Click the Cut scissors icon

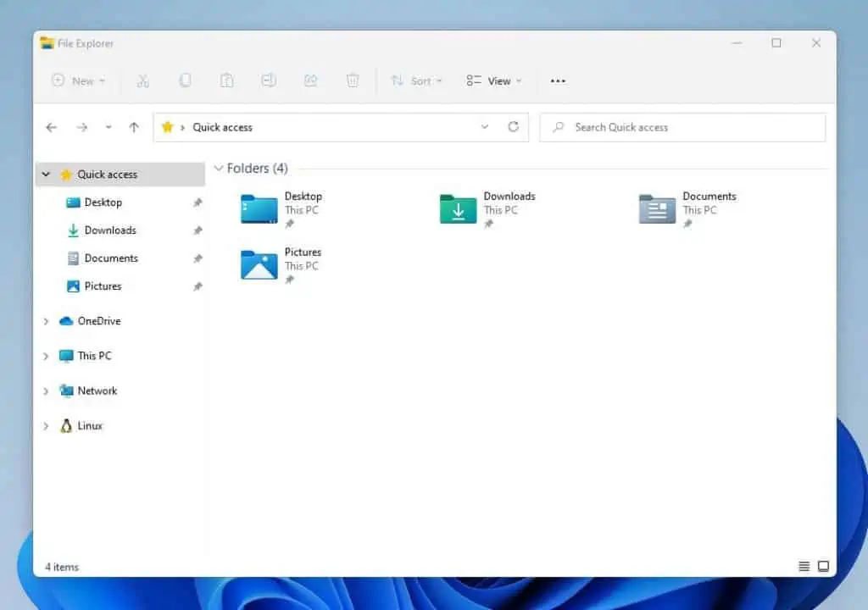pos(142,80)
